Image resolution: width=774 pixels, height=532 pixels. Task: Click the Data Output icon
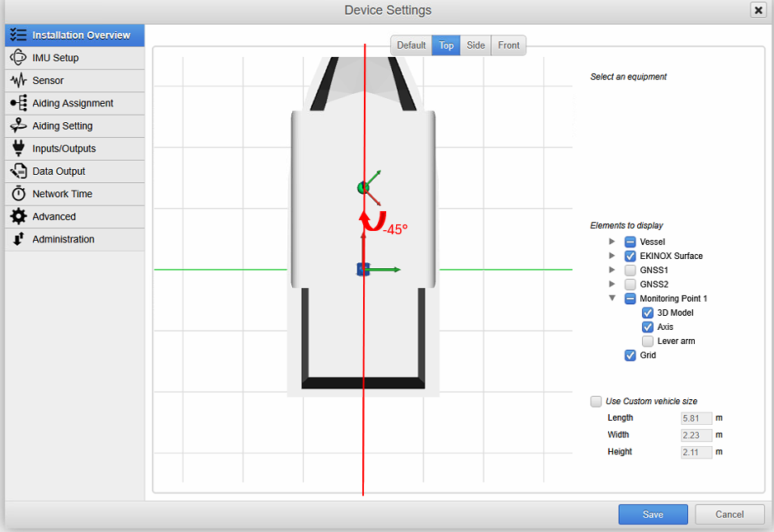[18, 172]
